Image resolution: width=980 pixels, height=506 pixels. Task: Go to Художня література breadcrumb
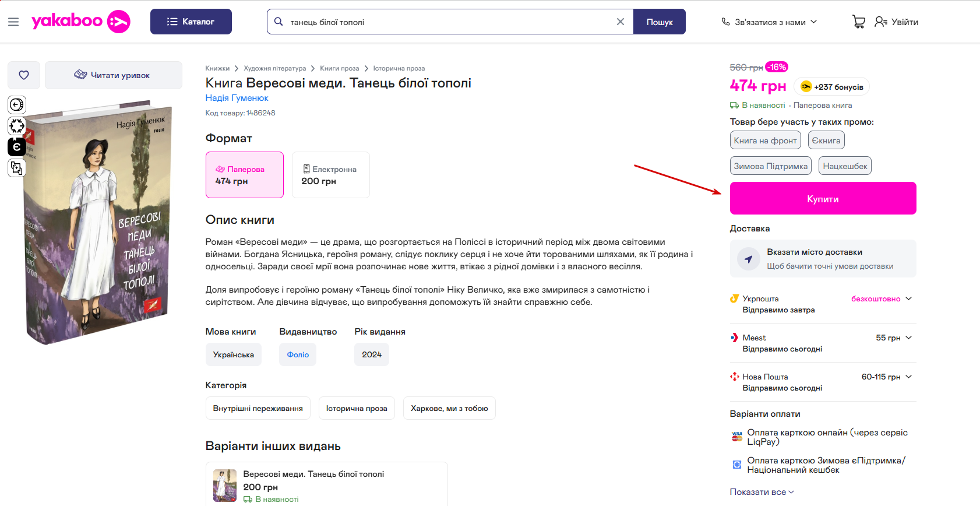[274, 68]
